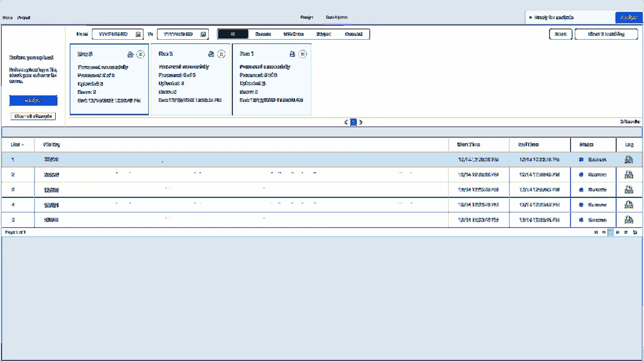The height and width of the screenshot is (362, 644).
Task: Select the line 3 table row
Action: click(x=322, y=189)
